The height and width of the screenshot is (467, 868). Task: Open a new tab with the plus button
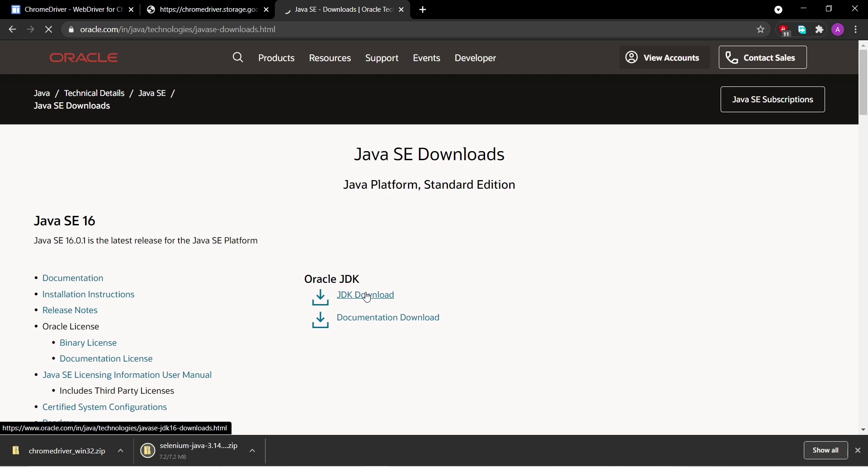(x=423, y=10)
